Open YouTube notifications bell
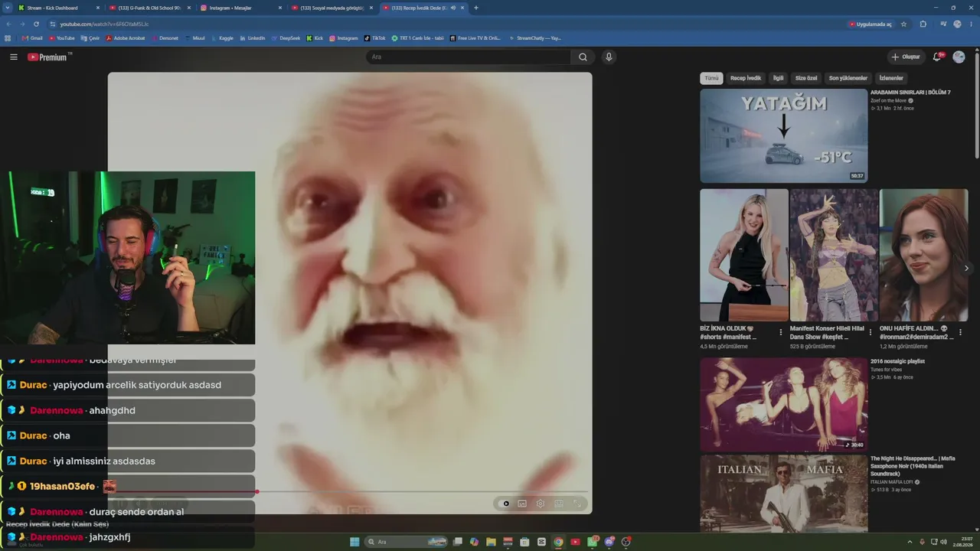Viewport: 980px width, 551px height. [937, 57]
